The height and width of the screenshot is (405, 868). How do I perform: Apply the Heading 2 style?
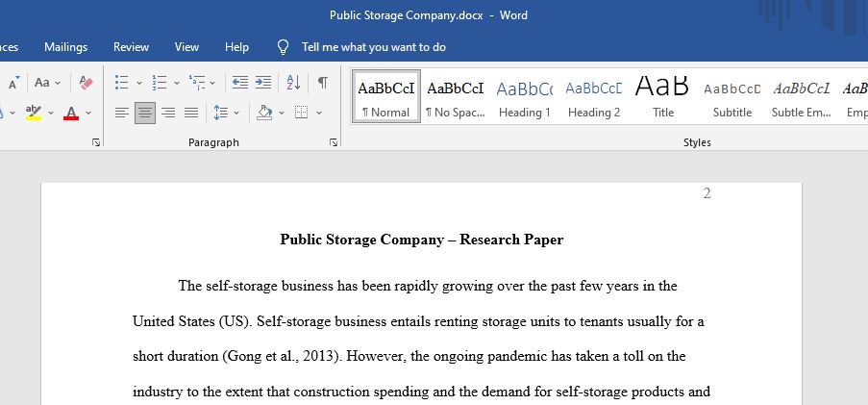pyautogui.click(x=594, y=96)
